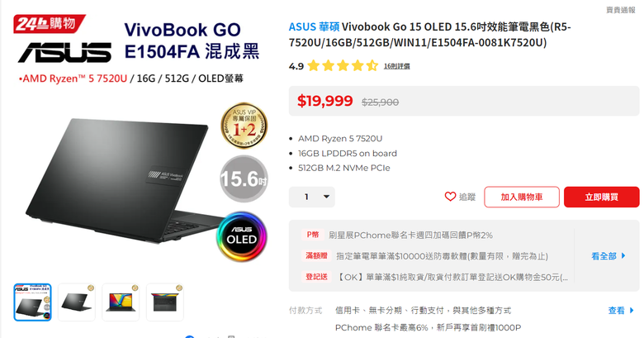Select the third thumbnail with colorful screen

[121, 302]
